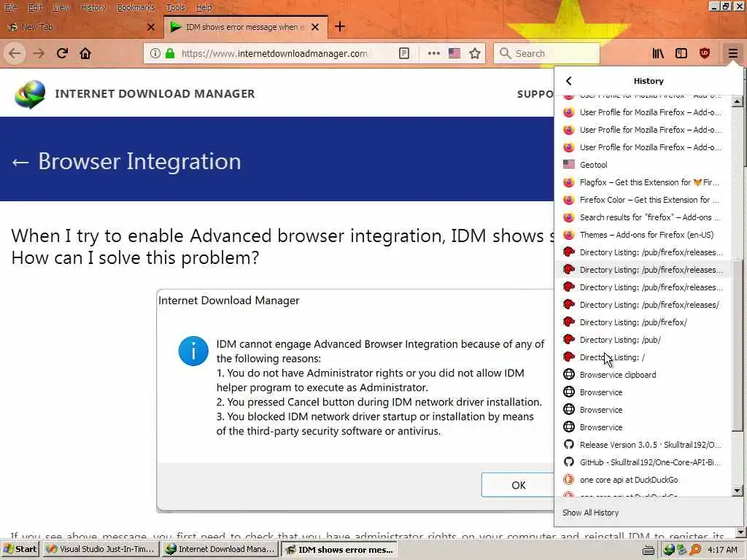Screen dimensions: 747x560
Task: Open Browservice clipboard history entry
Action: pos(643,375)
